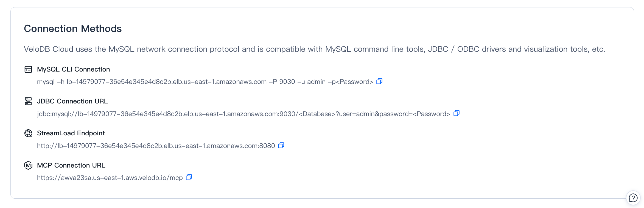The height and width of the screenshot is (208, 644).
Task: Click the MySQL CLI terminal icon
Action: tap(28, 69)
